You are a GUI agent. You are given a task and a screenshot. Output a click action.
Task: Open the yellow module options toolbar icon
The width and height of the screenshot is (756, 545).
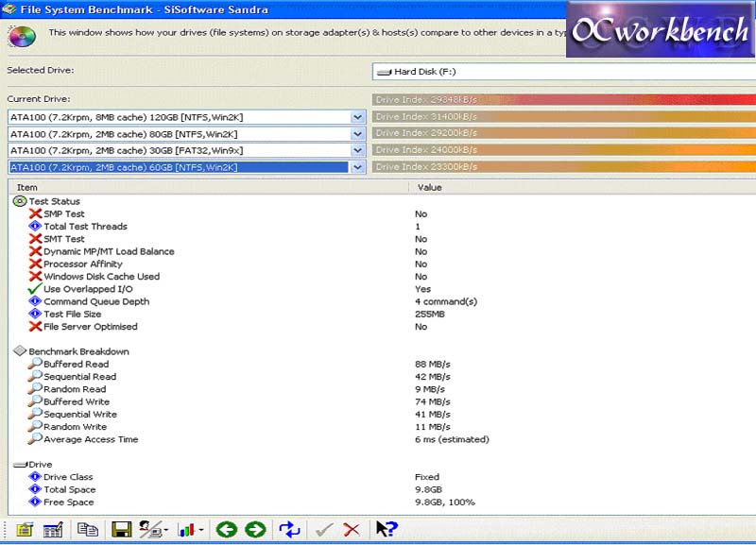tap(25, 530)
